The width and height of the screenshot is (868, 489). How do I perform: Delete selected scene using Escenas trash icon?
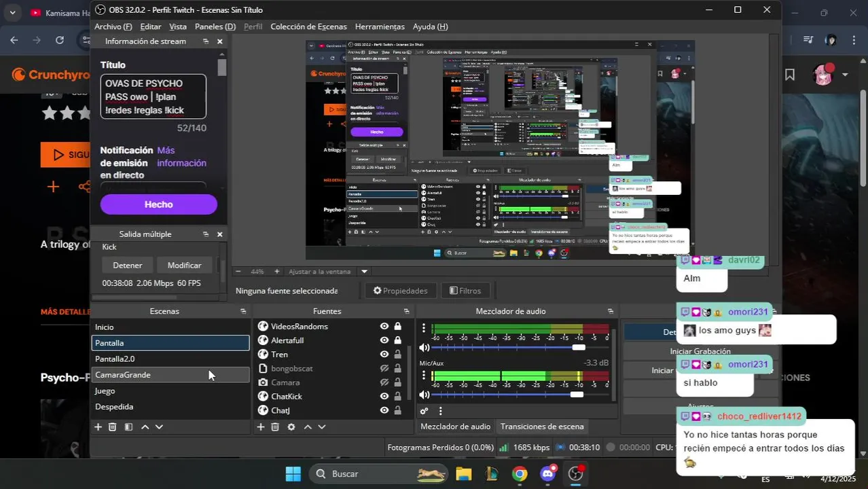tap(113, 427)
